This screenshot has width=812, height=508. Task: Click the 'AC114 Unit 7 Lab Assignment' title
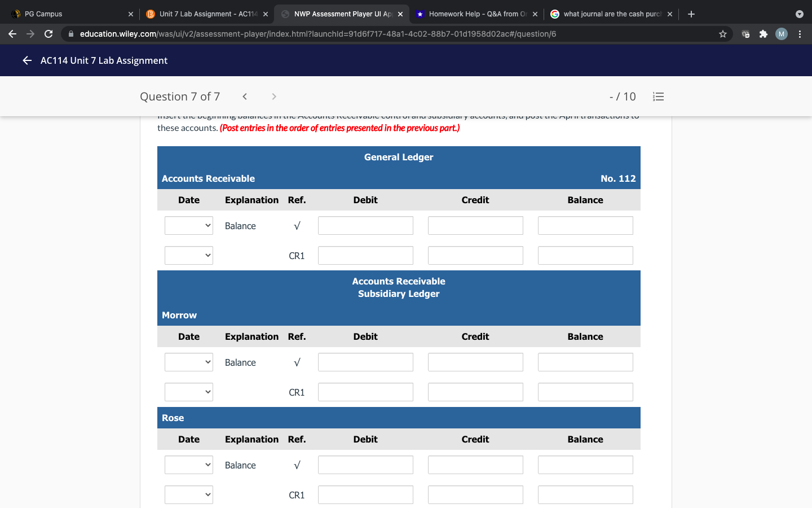pyautogui.click(x=104, y=60)
